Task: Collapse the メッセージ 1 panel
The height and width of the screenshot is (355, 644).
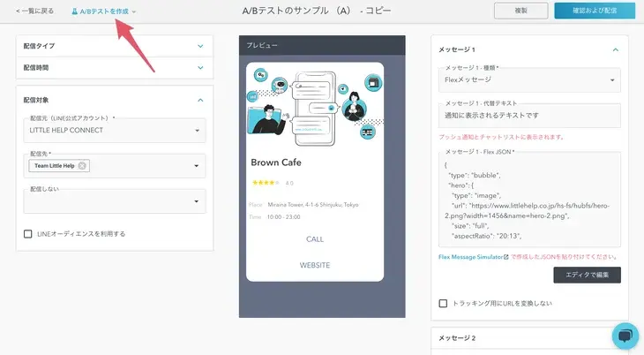Action: 615,49
